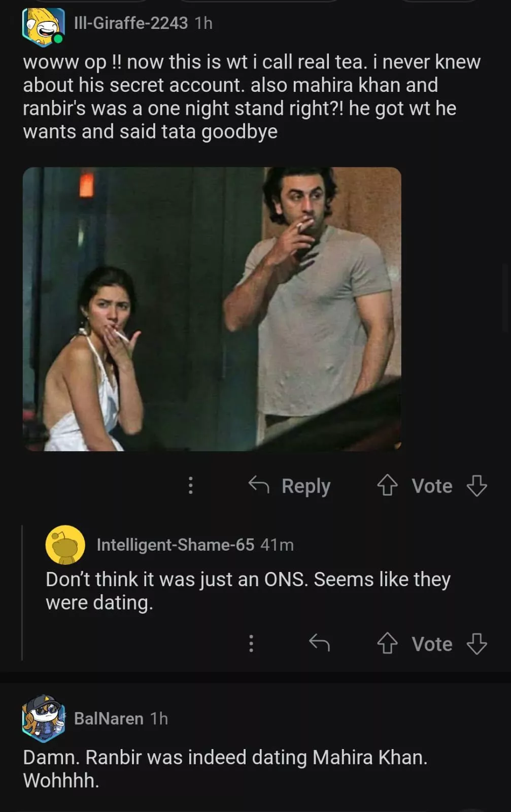Open more options on Ill-Giraffe-2243's comment

click(191, 486)
